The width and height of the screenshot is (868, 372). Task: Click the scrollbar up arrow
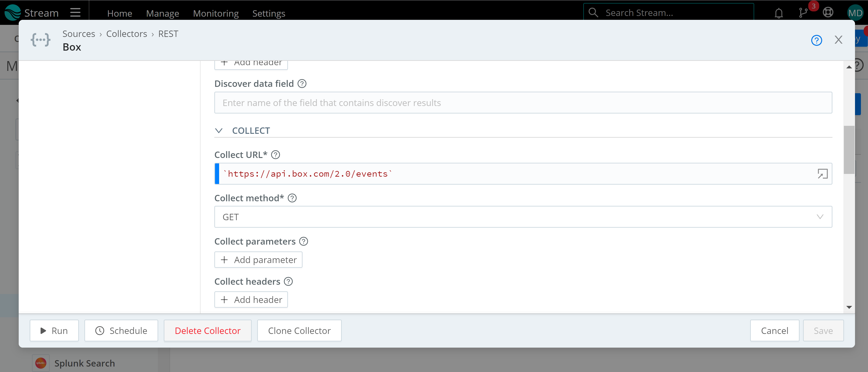click(849, 67)
